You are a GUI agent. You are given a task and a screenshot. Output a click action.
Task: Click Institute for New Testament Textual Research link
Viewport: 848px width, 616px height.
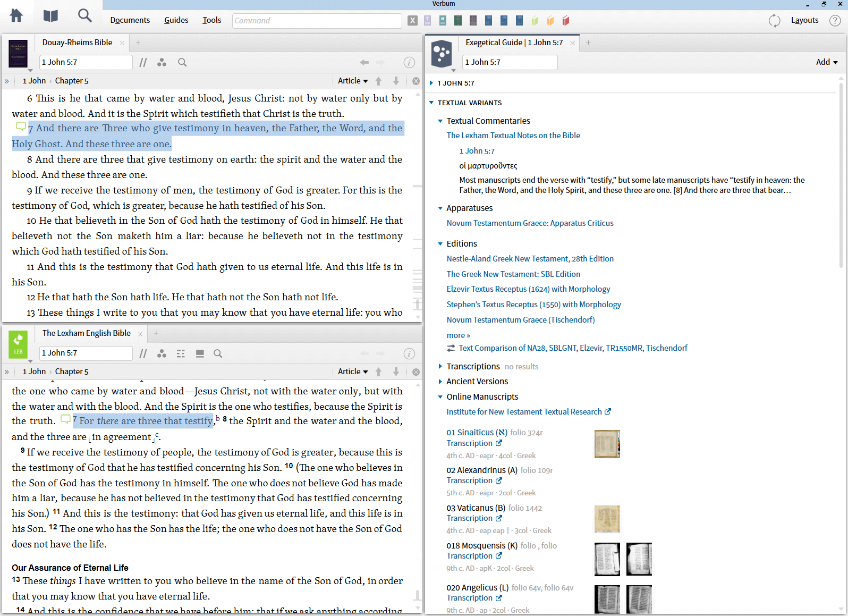524,412
